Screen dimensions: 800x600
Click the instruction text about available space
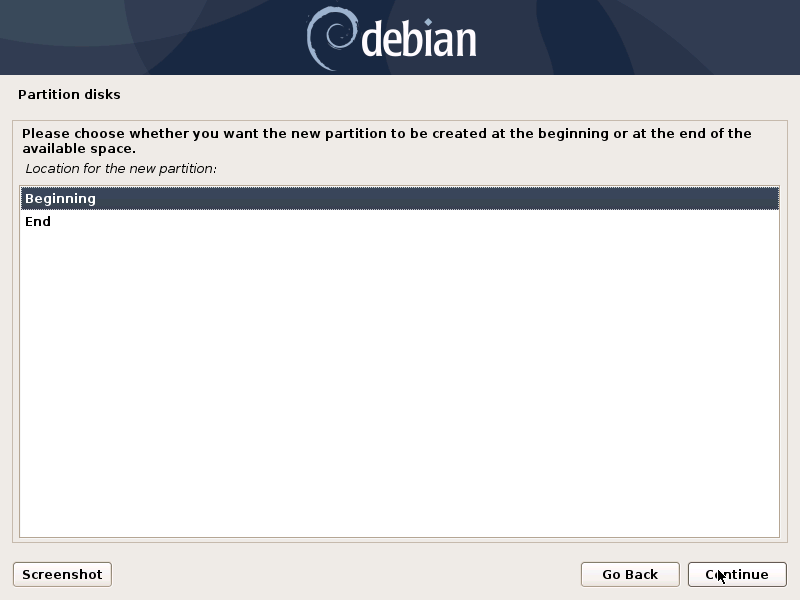coord(386,141)
